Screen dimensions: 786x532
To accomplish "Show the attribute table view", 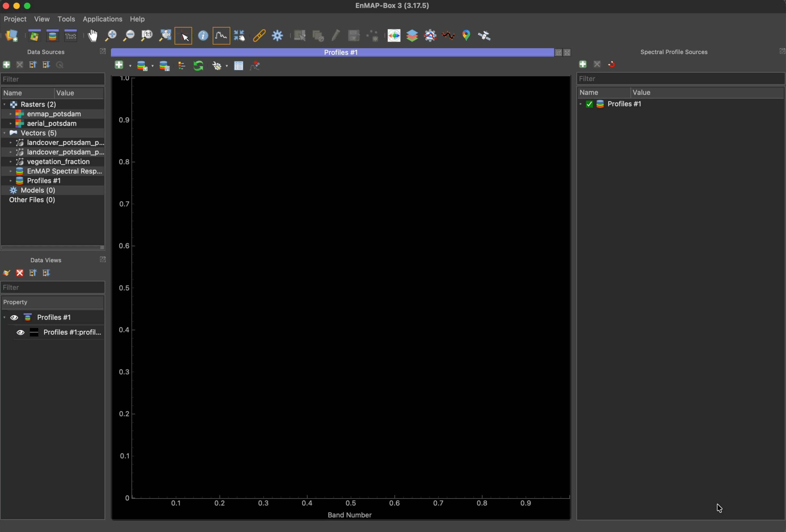I will coord(239,65).
